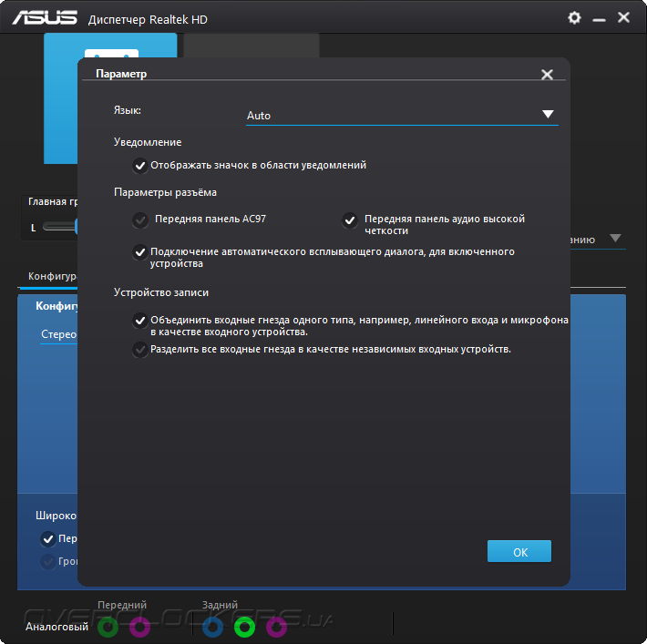Open the Язык Auto dropdown
The width and height of the screenshot is (647, 644).
point(402,115)
